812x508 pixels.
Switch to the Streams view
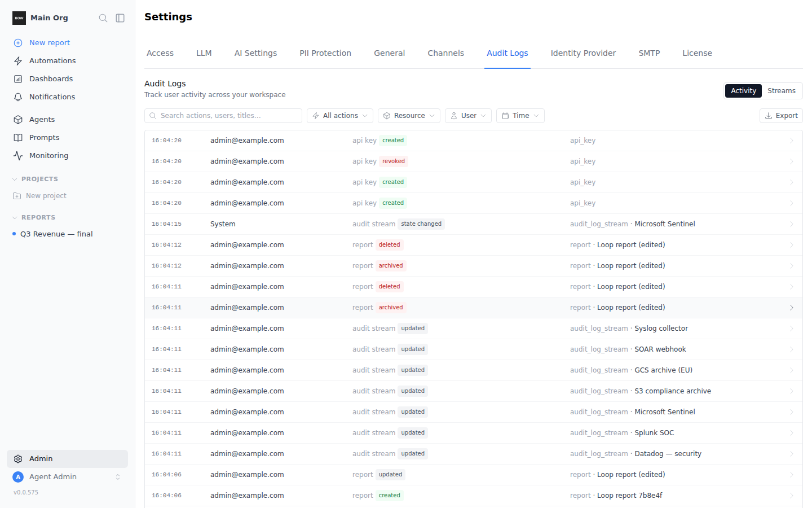(782, 91)
